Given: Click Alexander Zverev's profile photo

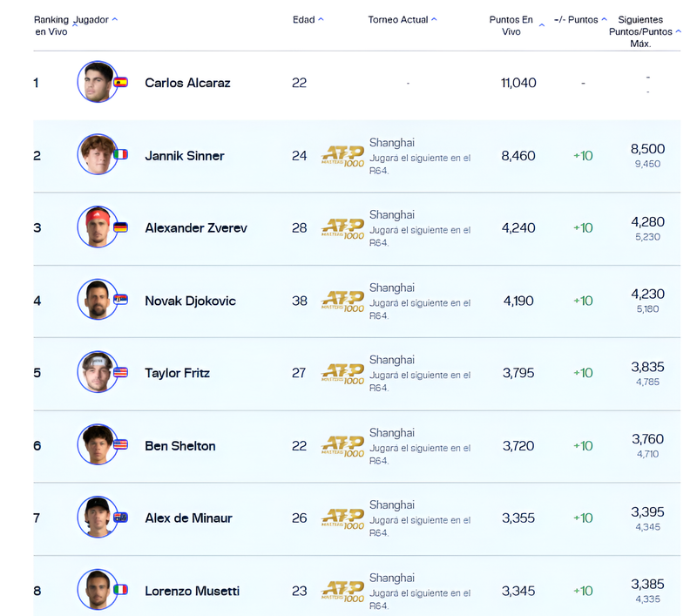Looking at the screenshot, I should tap(97, 227).
